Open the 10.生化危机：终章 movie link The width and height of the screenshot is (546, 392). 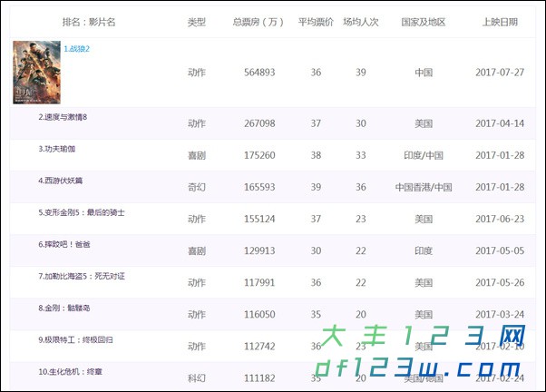pyautogui.click(x=72, y=371)
